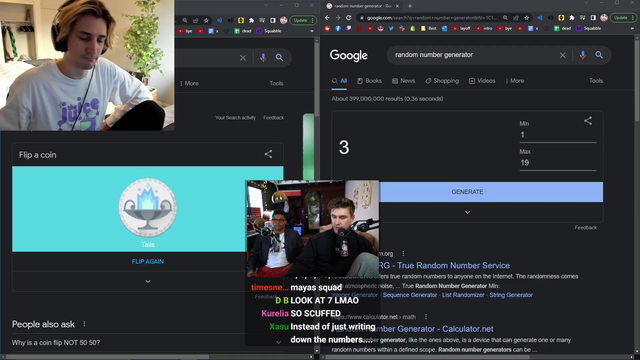Open Tools in left Google window
The height and width of the screenshot is (360, 640).
[276, 83]
